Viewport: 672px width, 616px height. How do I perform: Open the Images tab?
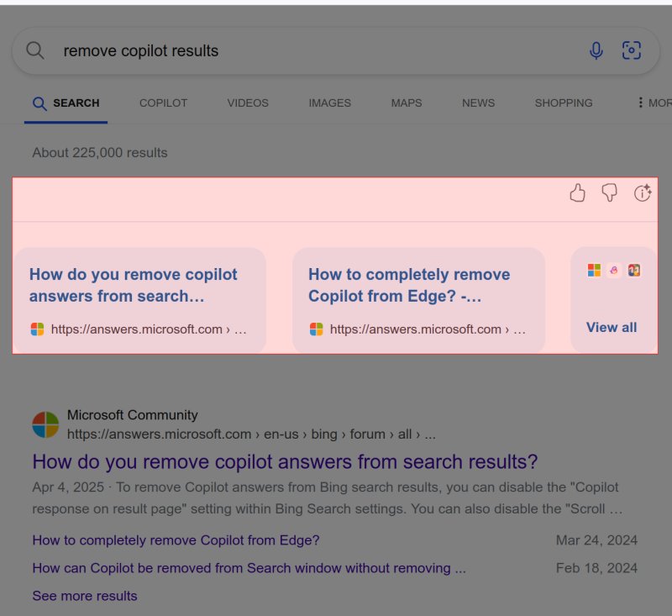[x=329, y=103]
